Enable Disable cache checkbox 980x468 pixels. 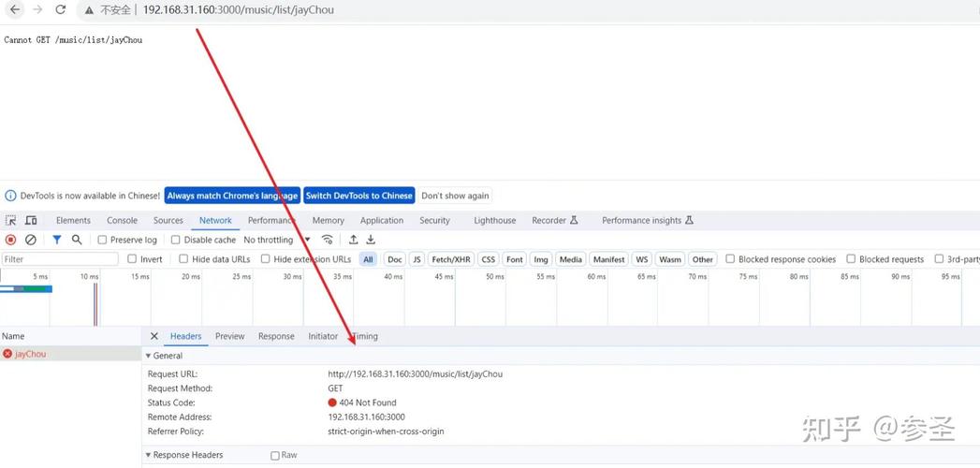[x=176, y=240]
